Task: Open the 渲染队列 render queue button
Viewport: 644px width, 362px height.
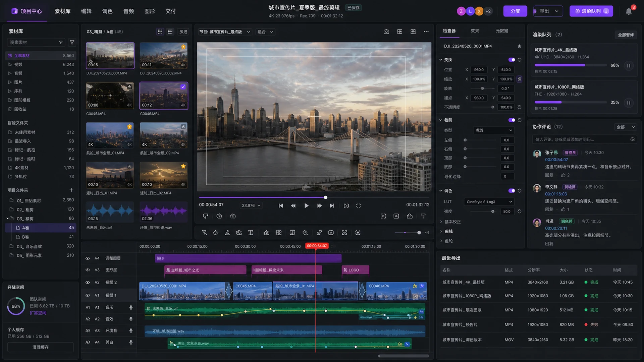Action: pyautogui.click(x=591, y=11)
